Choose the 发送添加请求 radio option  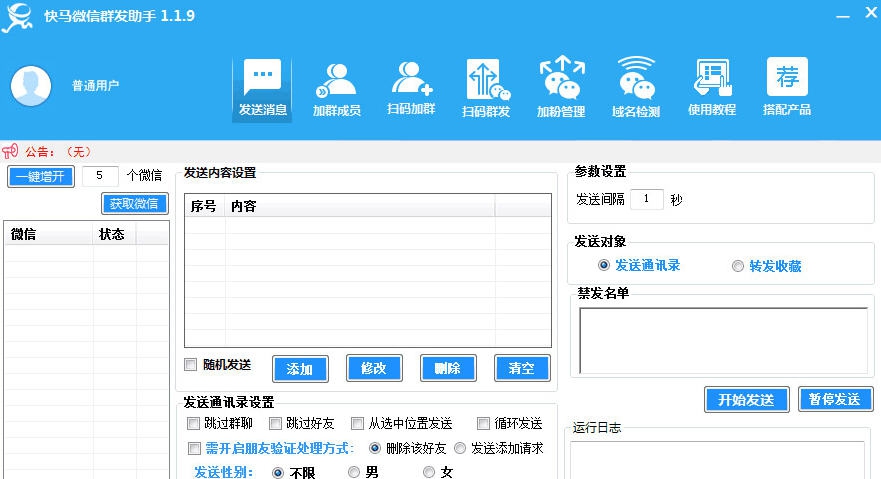coord(460,448)
